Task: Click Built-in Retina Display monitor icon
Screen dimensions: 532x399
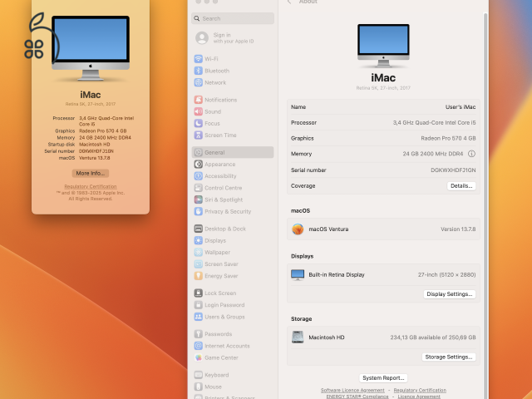Action: (x=298, y=275)
